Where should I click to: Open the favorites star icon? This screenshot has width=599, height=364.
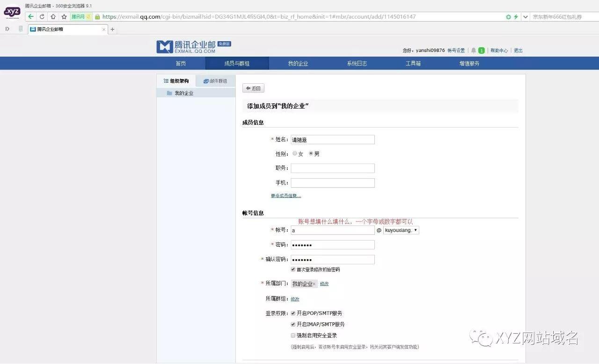[63, 15]
